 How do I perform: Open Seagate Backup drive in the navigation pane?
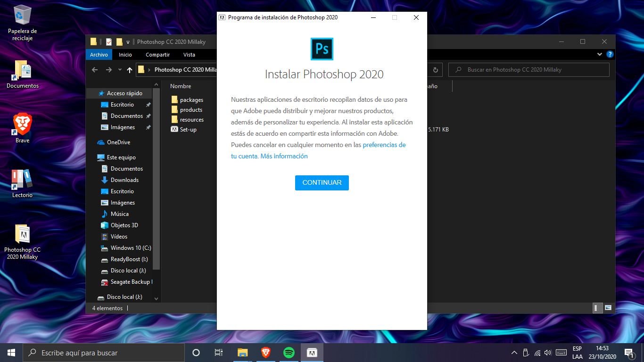[126, 282]
